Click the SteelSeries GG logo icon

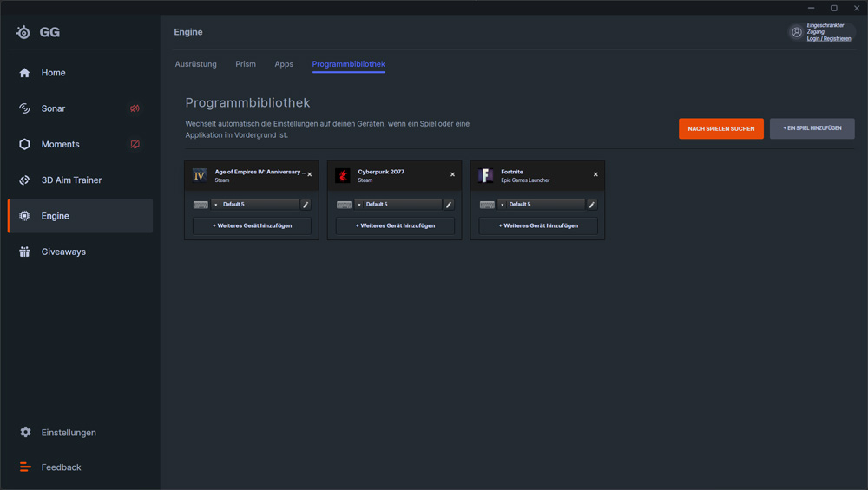pos(23,33)
